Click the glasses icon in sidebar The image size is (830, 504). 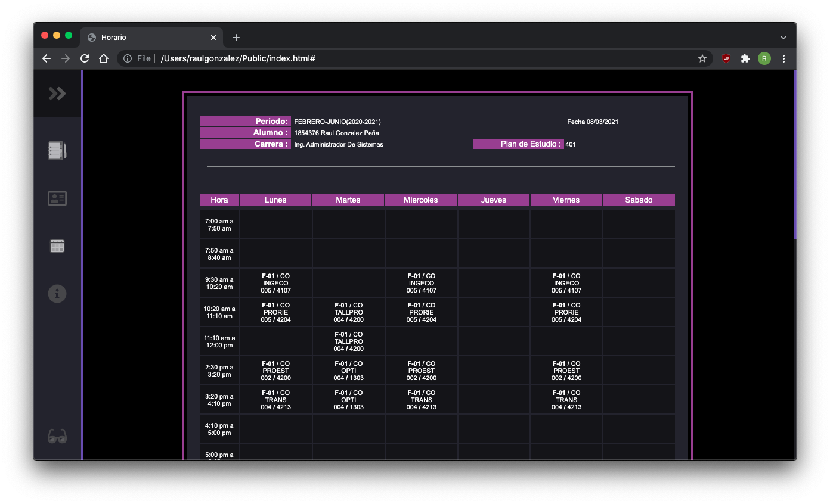(57, 437)
